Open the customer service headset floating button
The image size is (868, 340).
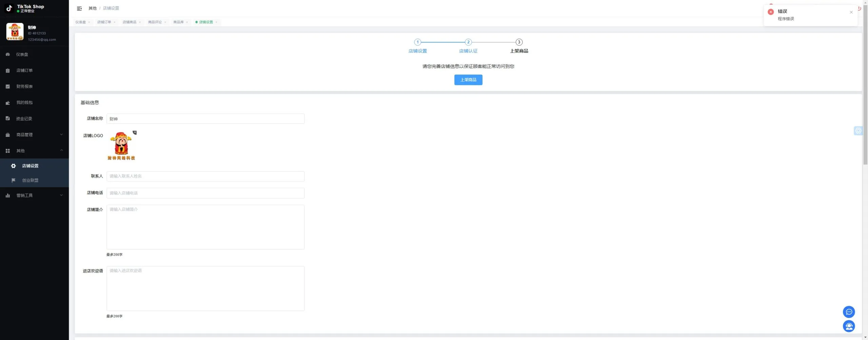tap(849, 326)
